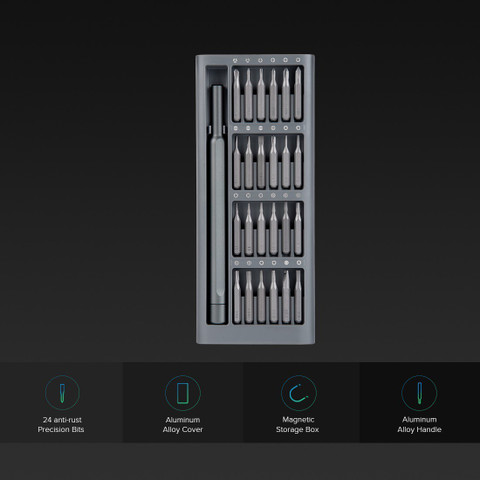Click the aluminum alloy cover icon

tap(183, 393)
